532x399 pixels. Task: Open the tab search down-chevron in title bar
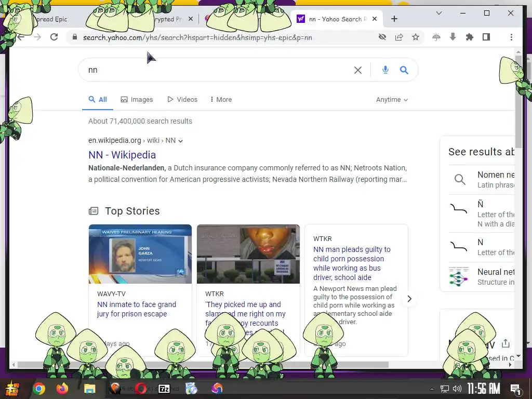pyautogui.click(x=439, y=13)
